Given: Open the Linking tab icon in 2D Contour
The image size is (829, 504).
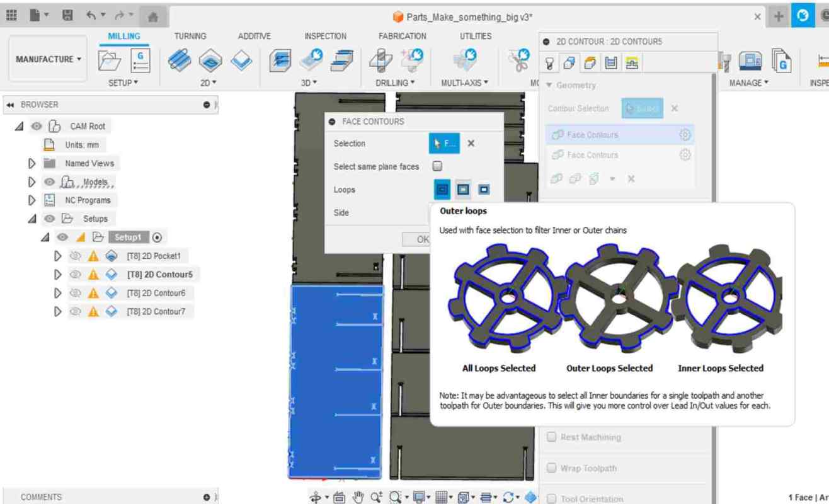Looking at the screenshot, I should pyautogui.click(x=632, y=63).
